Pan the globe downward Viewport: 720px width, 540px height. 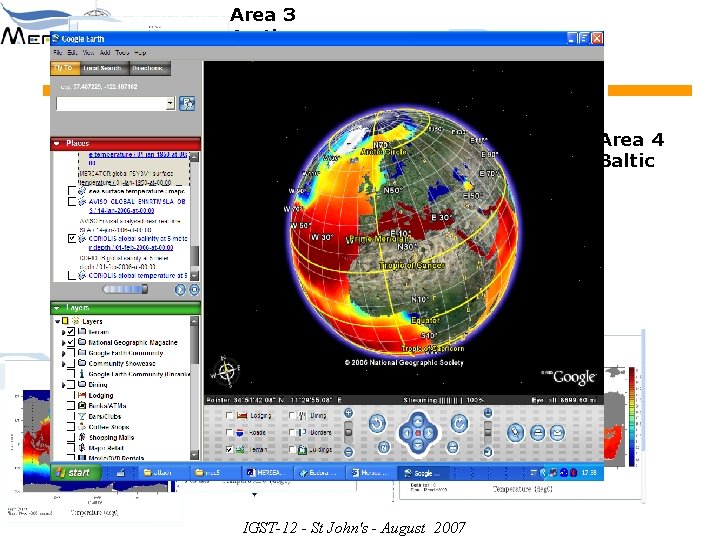pyautogui.click(x=418, y=445)
